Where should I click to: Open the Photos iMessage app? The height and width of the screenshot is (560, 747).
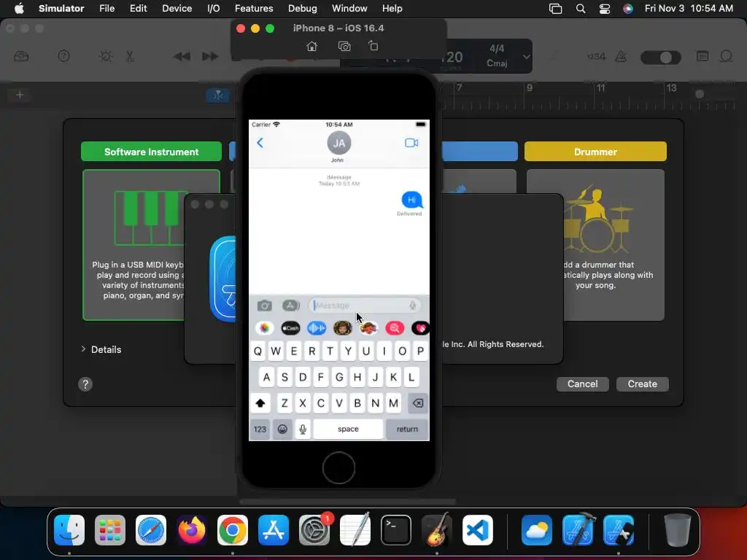coord(264,328)
